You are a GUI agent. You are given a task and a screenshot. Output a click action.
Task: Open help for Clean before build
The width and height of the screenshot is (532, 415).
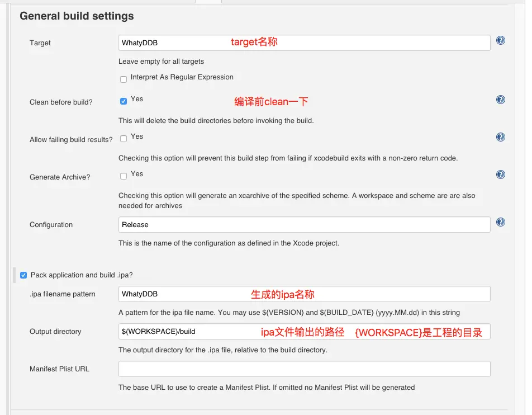point(501,100)
